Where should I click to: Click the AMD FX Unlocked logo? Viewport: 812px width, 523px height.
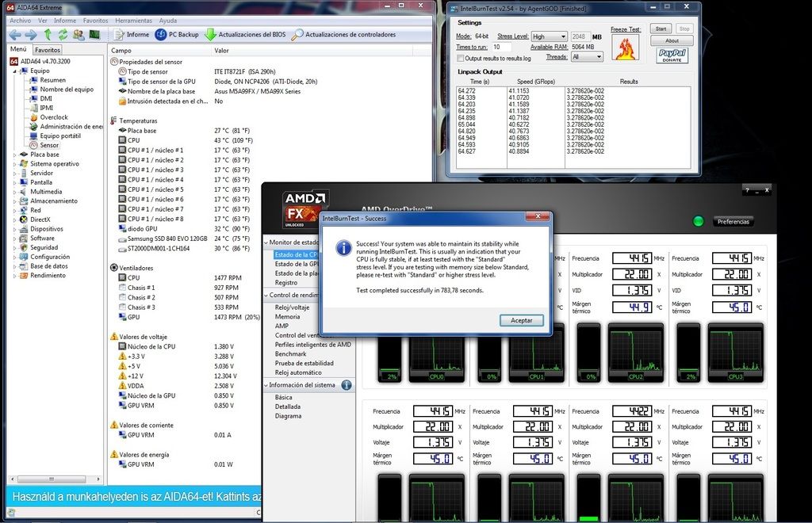[x=304, y=209]
